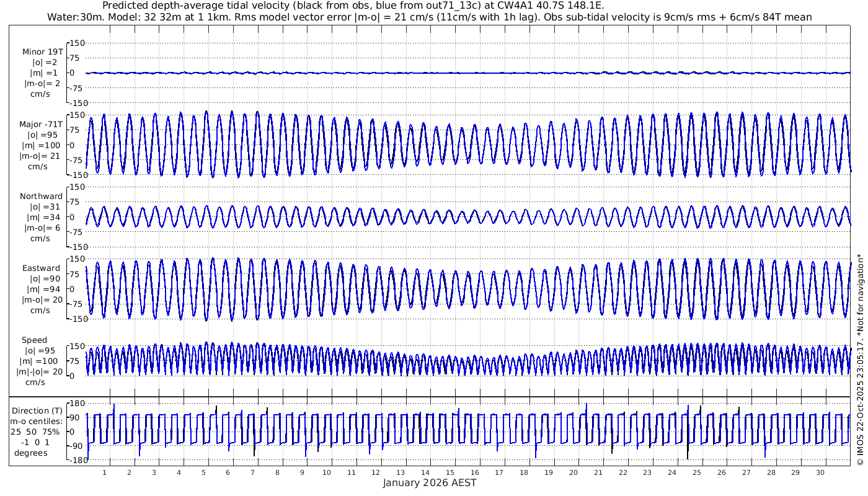Select day 22 on the date axis
The height and width of the screenshot is (496, 868).
click(x=623, y=472)
